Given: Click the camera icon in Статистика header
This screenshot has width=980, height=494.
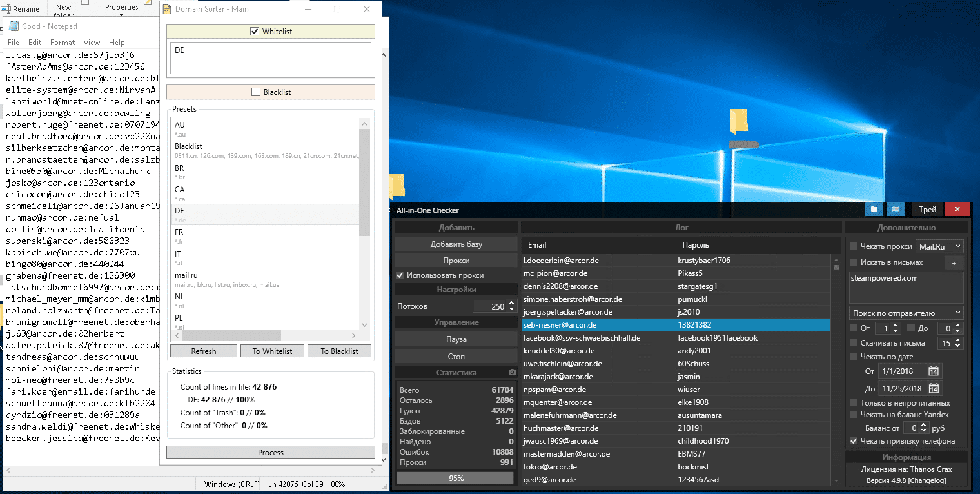Looking at the screenshot, I should pyautogui.click(x=512, y=373).
